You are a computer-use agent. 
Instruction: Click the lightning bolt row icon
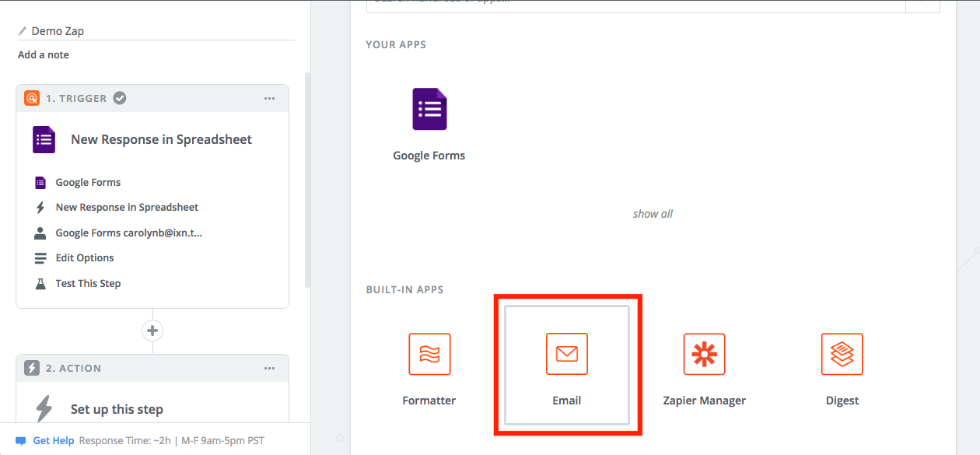point(40,208)
